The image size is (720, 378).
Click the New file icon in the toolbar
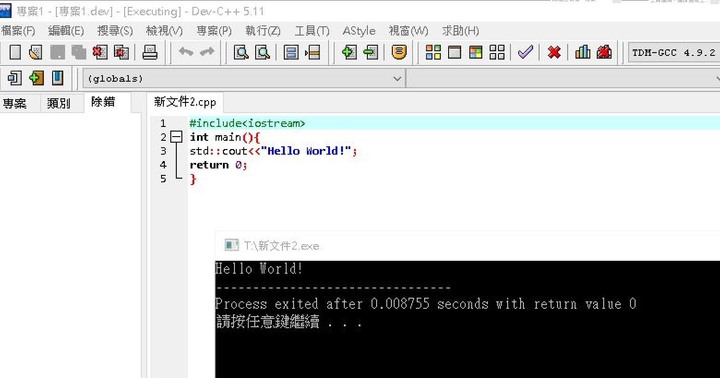coord(15,52)
